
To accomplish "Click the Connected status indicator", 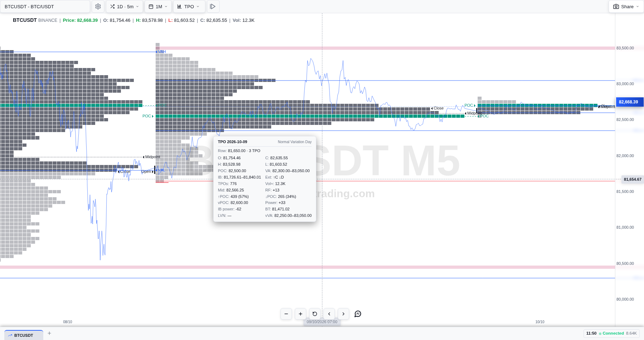I will tap(611, 333).
